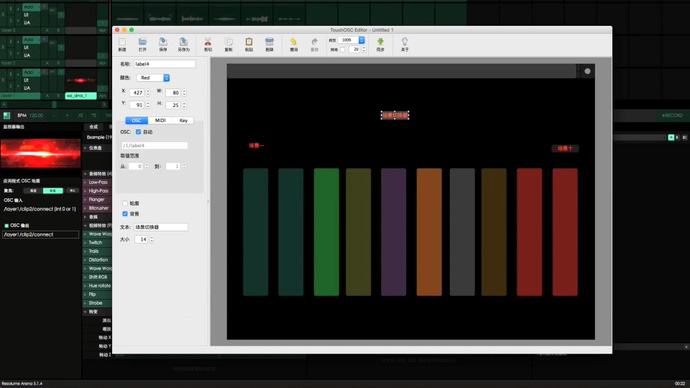
Task: Click the +RECORD button in Resolume
Action: pyautogui.click(x=672, y=116)
